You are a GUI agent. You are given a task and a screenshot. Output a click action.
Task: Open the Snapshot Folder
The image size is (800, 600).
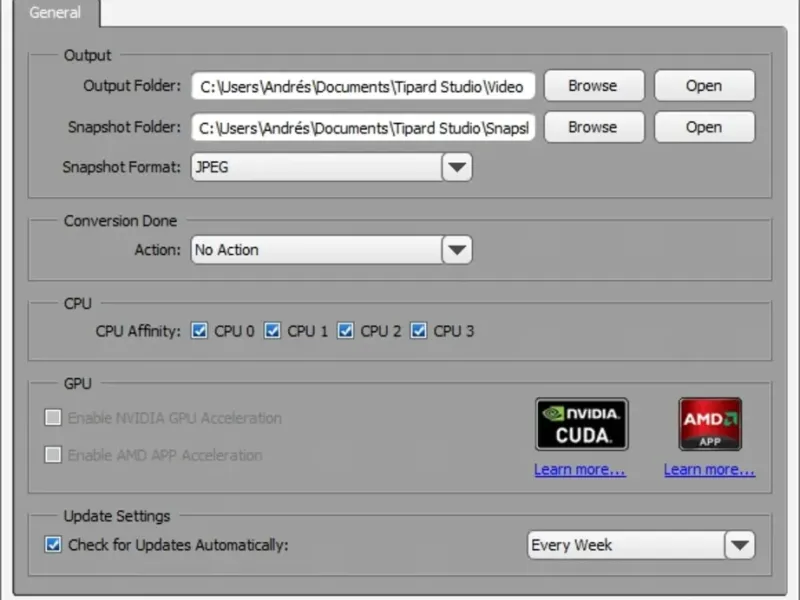point(704,127)
